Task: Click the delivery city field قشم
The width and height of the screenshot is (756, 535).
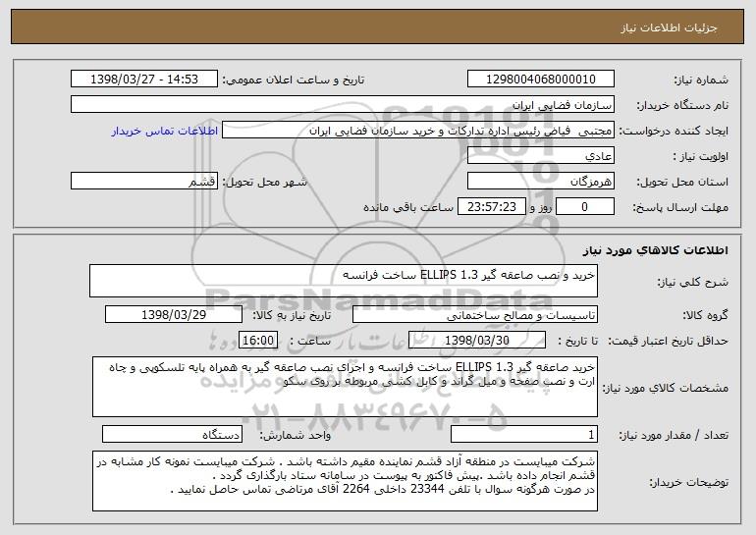Action: [x=144, y=182]
